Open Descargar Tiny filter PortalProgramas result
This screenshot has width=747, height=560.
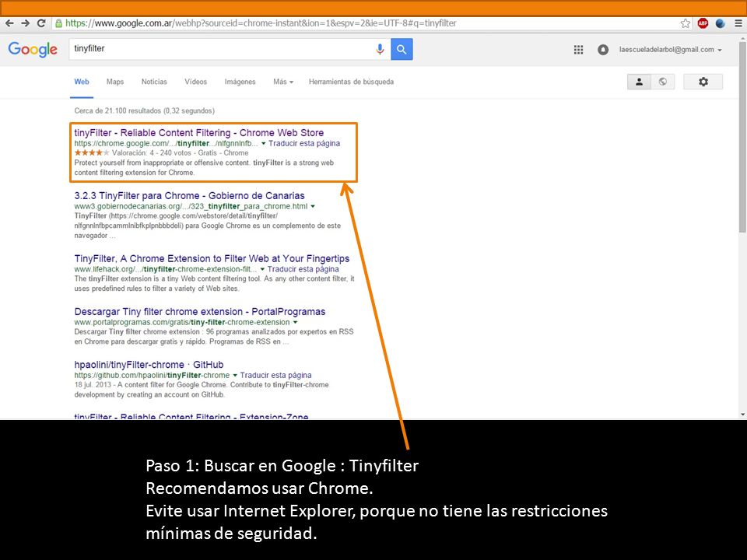(200, 312)
